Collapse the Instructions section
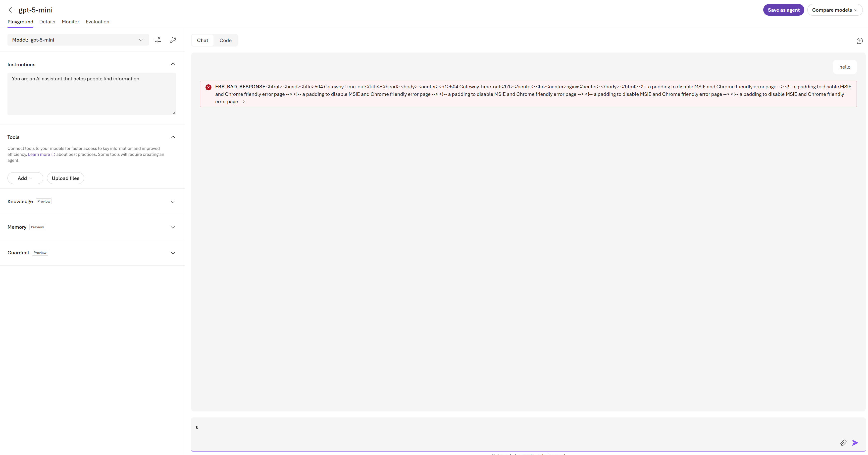The image size is (868, 455). [173, 64]
